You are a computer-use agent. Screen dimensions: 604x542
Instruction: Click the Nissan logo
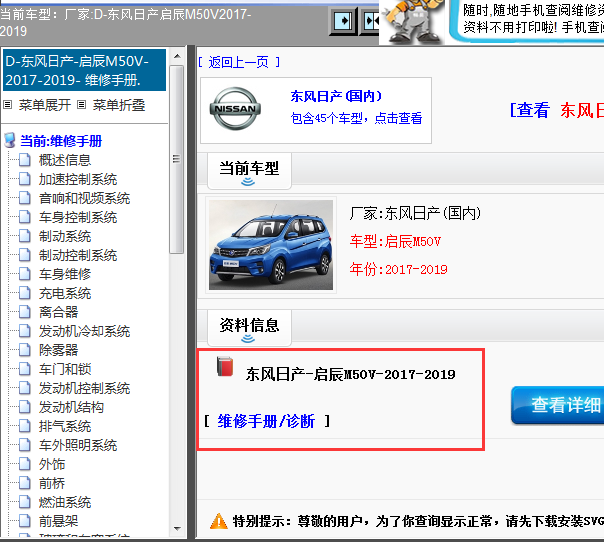point(235,109)
